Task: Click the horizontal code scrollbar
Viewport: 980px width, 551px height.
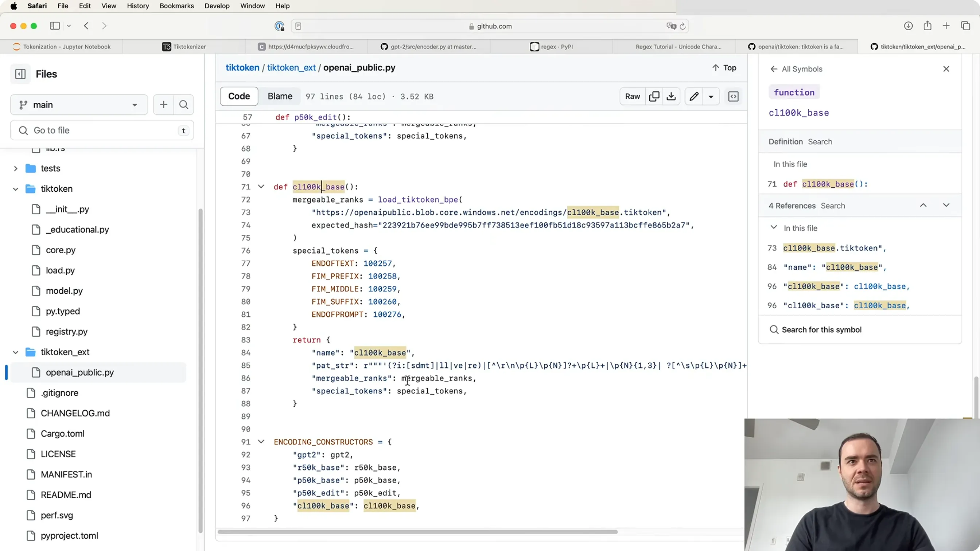Action: 417,532
